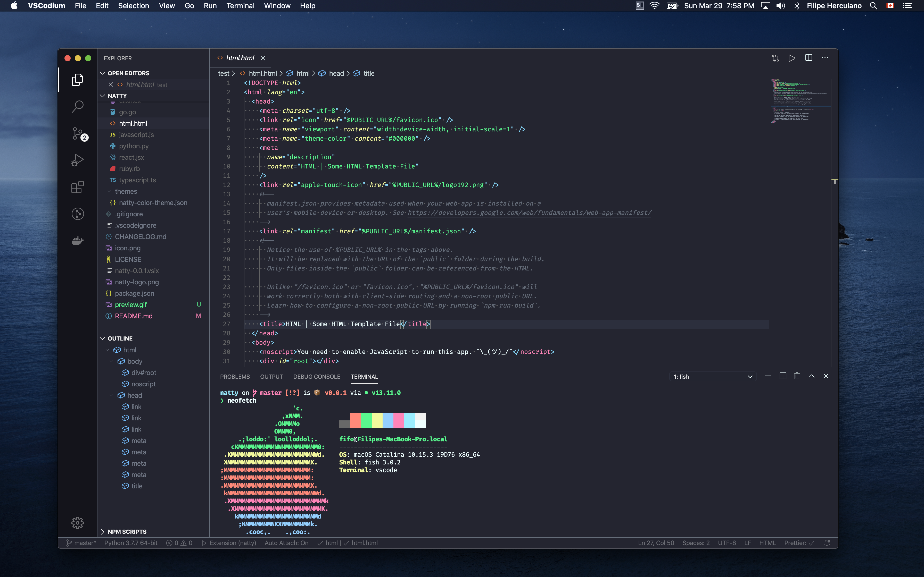Maximize the terminal panel using the chevron
The height and width of the screenshot is (577, 924).
pyautogui.click(x=811, y=376)
